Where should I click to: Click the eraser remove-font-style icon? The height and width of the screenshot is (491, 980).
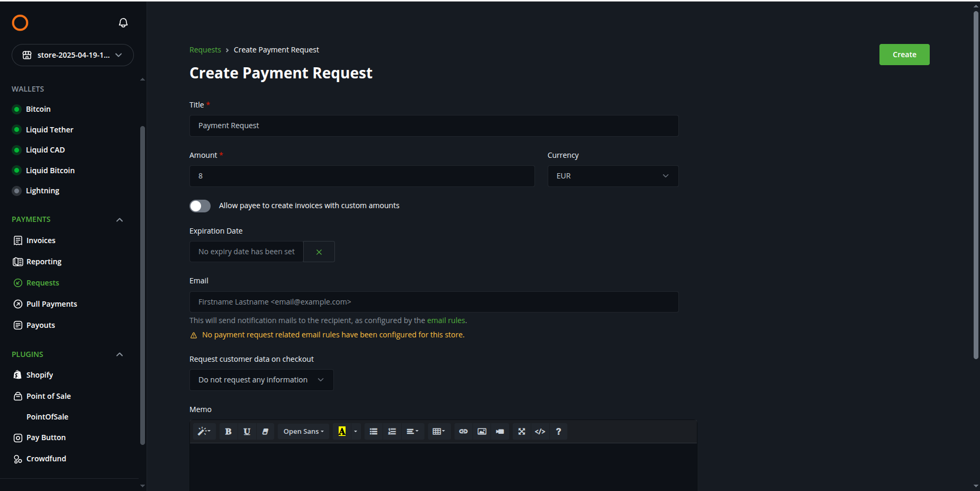pyautogui.click(x=265, y=432)
